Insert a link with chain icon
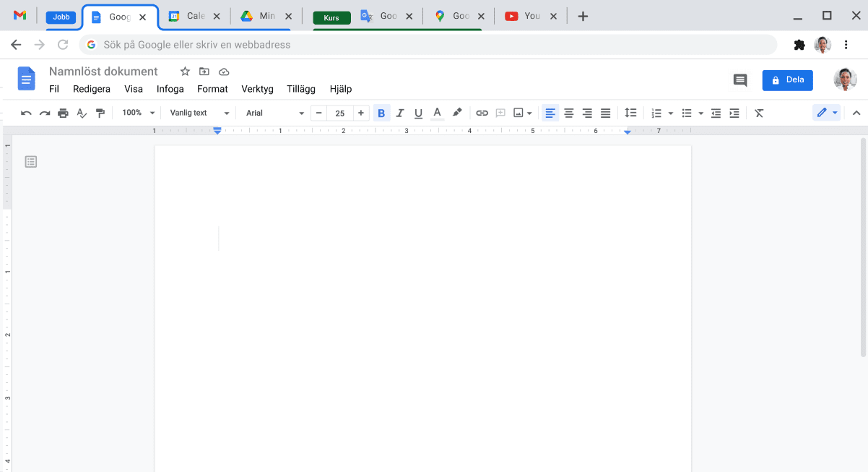Image resolution: width=868 pixels, height=472 pixels. 482,113
